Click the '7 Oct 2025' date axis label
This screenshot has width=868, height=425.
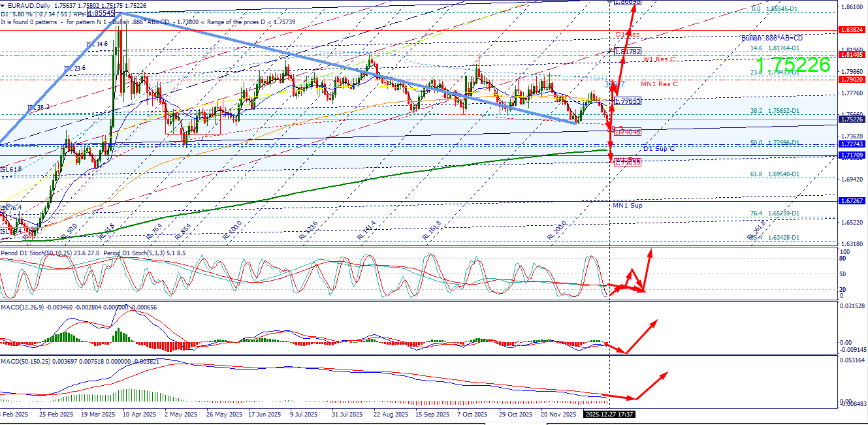pyautogui.click(x=472, y=414)
